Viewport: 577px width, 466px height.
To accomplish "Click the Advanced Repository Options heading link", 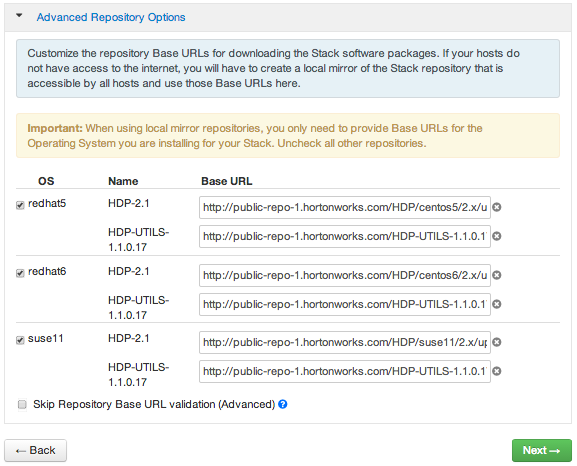I will click(111, 17).
